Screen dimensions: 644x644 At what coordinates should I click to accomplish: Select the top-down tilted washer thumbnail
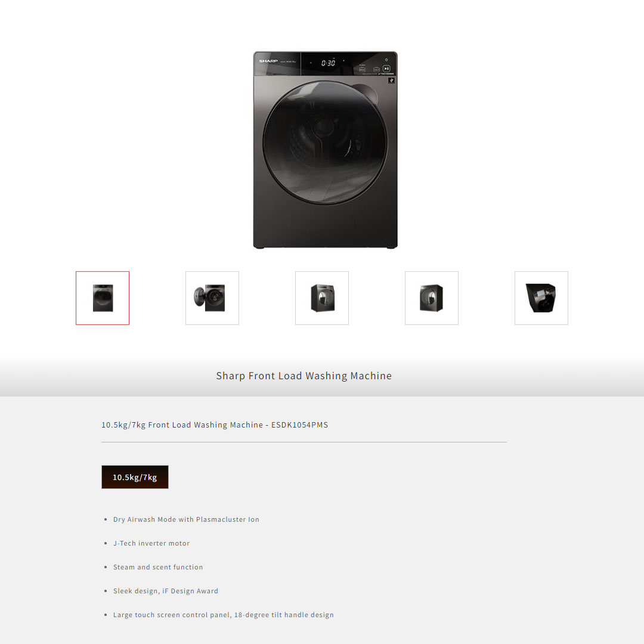point(541,298)
